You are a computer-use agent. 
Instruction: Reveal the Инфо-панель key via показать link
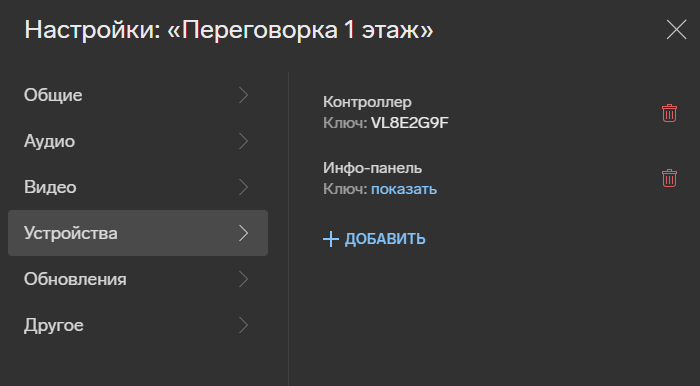coord(404,189)
